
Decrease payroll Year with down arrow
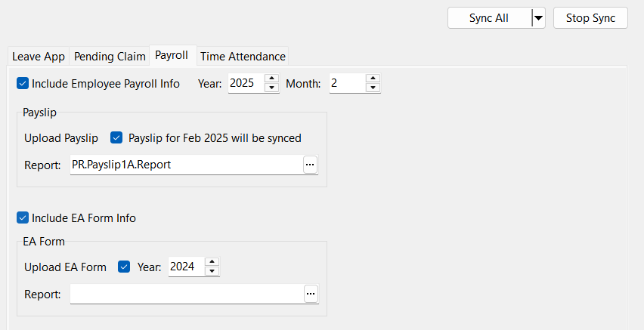coord(271,88)
